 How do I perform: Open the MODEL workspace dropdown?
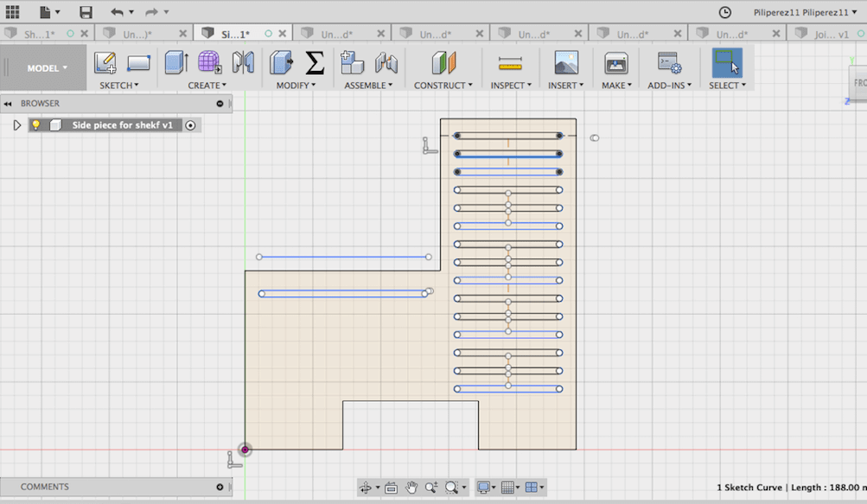coord(47,68)
